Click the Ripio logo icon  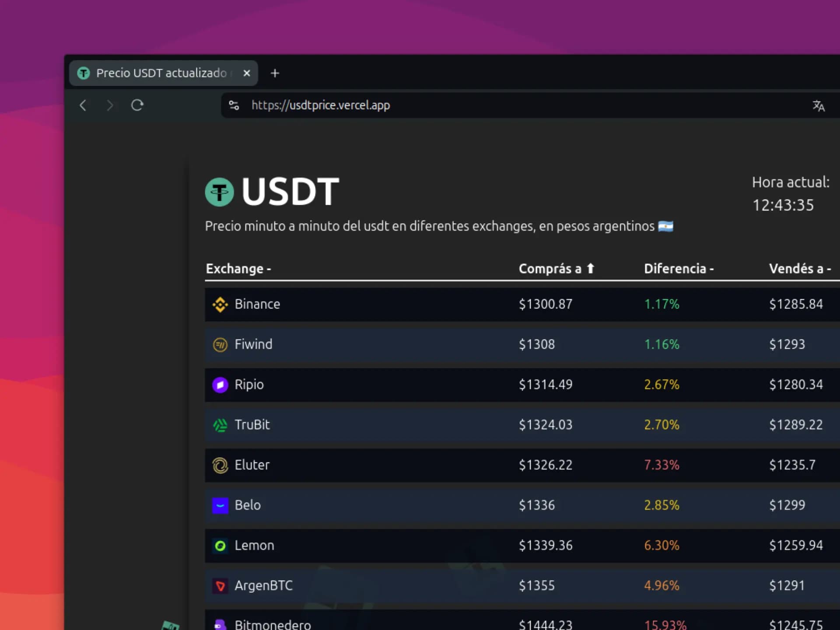click(220, 385)
